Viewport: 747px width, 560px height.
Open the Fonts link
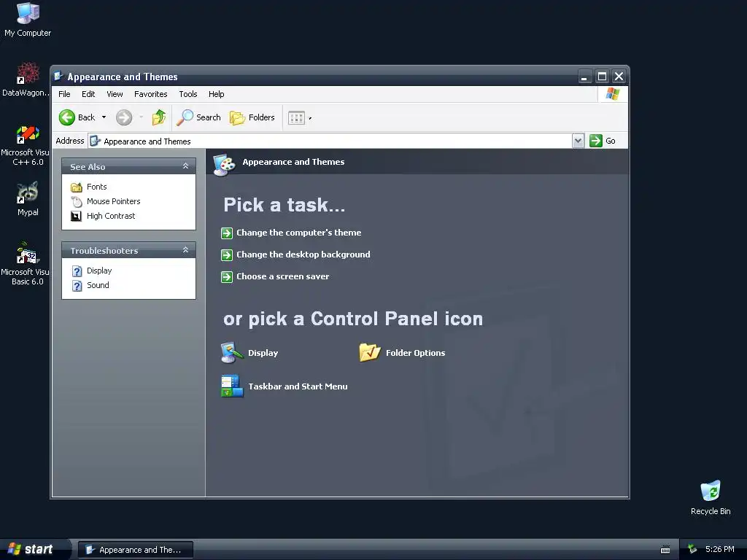click(97, 187)
